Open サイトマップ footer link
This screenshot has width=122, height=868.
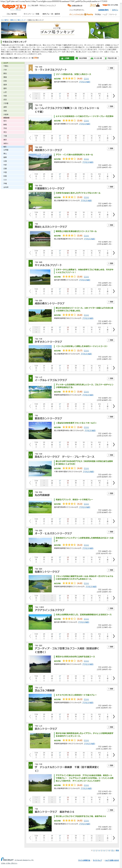tap(97, 860)
